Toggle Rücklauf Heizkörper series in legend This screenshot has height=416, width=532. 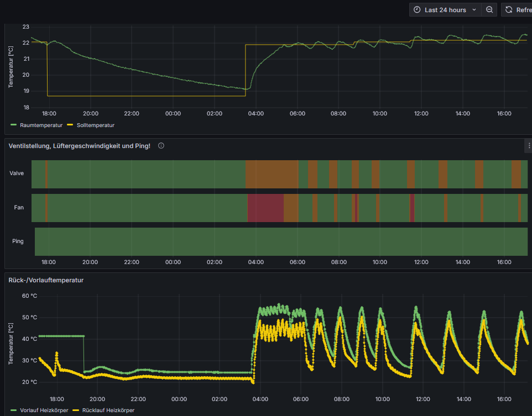[x=108, y=410]
